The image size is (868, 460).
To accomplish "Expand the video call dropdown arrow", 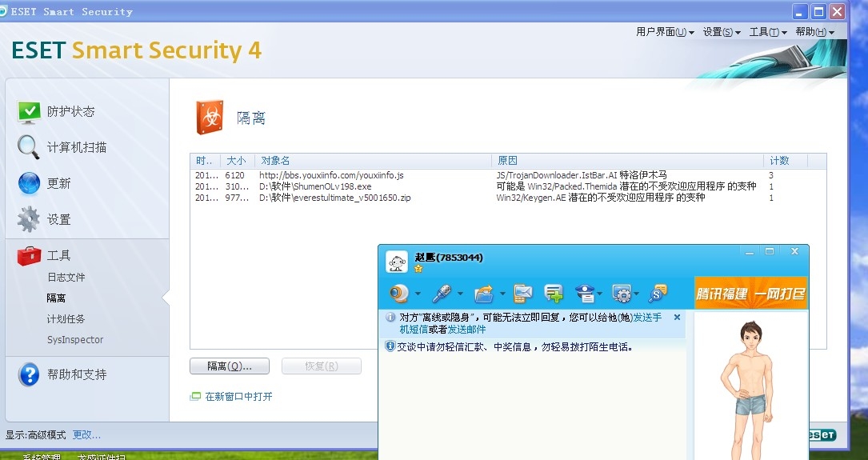I will (x=418, y=294).
